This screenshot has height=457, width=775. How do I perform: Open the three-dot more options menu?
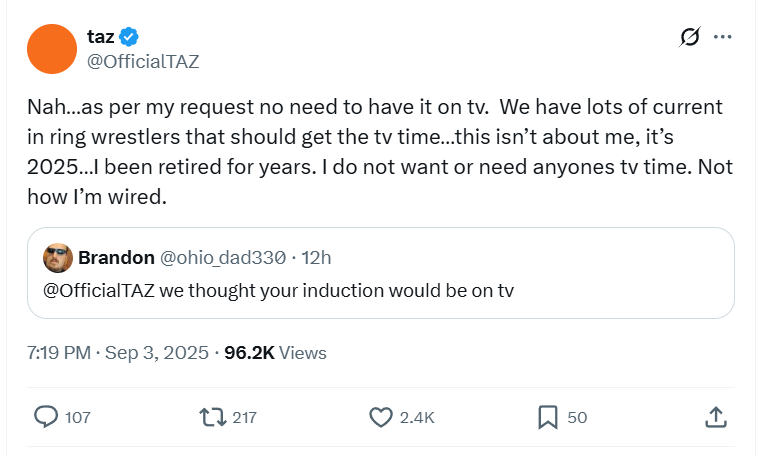[x=722, y=37]
